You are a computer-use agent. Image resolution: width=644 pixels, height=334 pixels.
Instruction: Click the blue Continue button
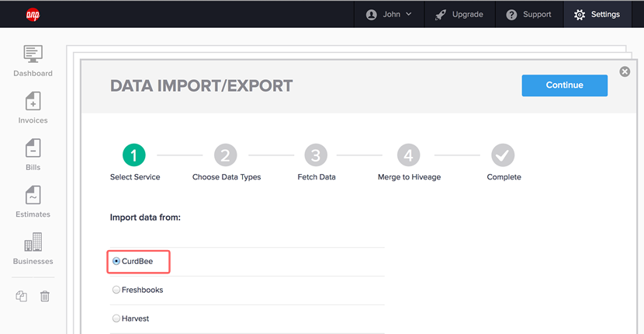click(x=564, y=85)
